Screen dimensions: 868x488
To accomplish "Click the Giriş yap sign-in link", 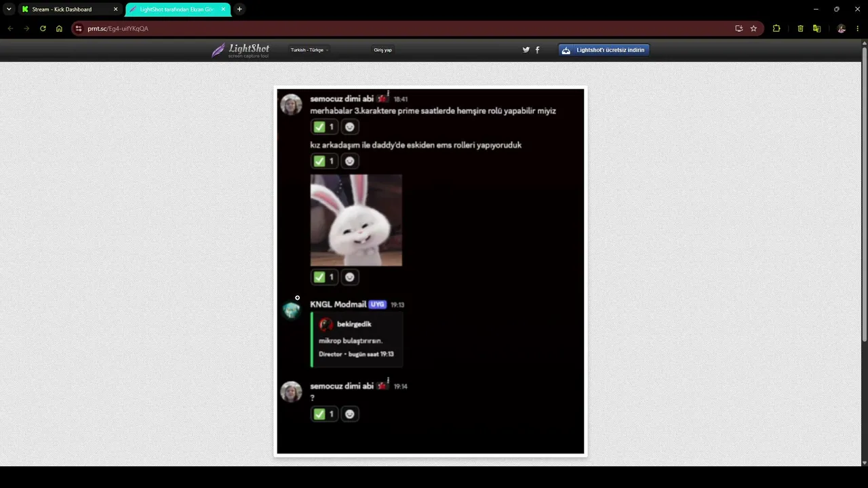I will pos(383,50).
